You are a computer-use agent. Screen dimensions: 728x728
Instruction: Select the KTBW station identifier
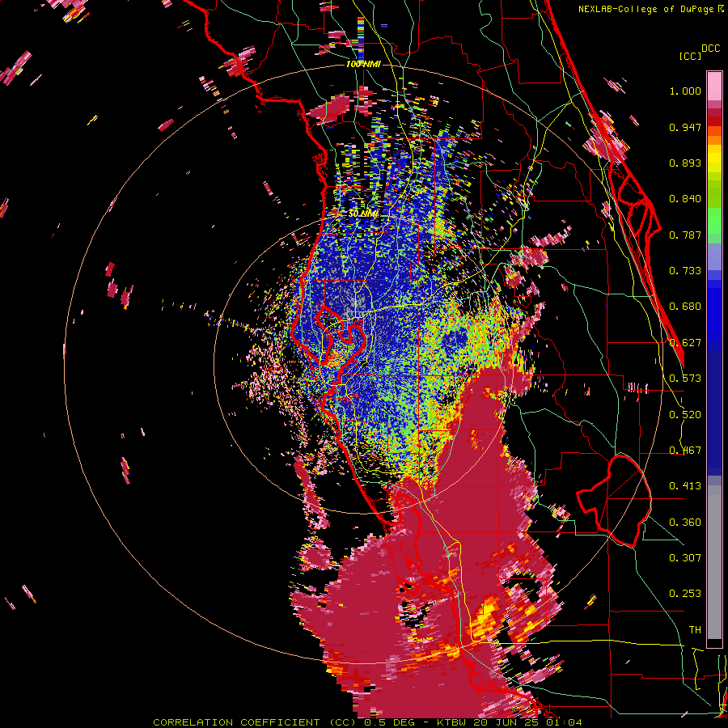452,722
